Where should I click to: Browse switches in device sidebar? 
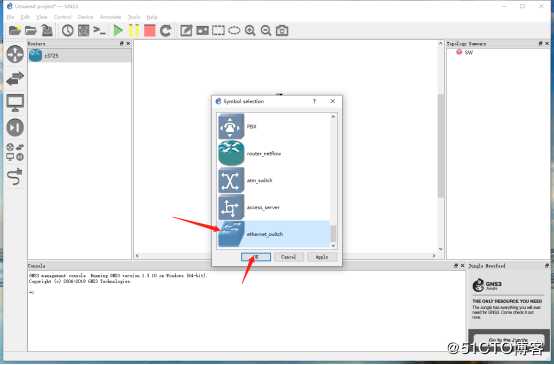coord(15,78)
